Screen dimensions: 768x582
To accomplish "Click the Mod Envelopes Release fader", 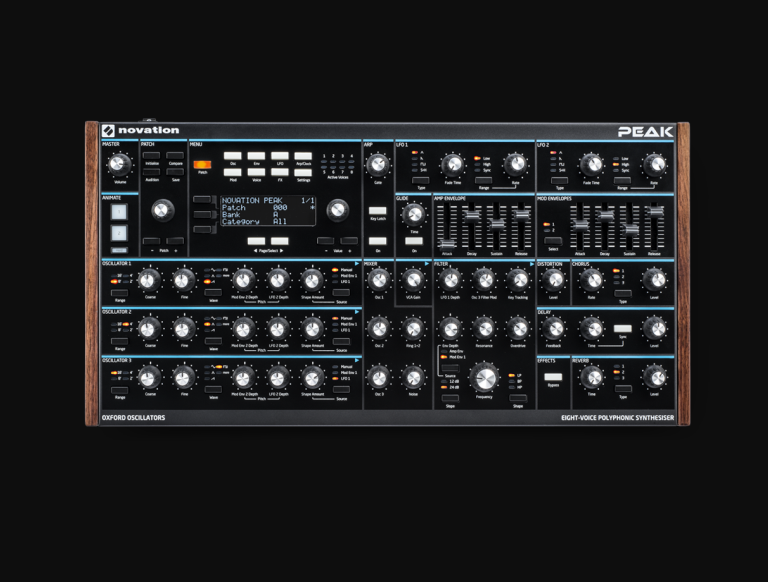I will pyautogui.click(x=654, y=211).
